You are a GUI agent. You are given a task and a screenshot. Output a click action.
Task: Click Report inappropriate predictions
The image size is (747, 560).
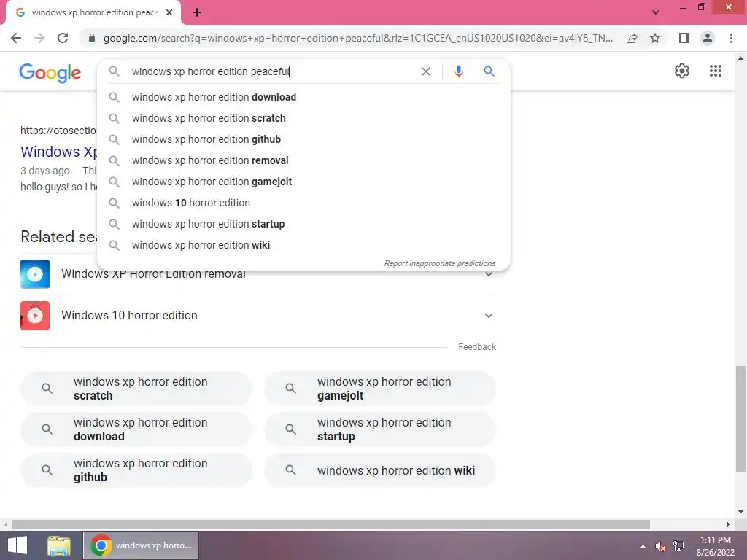(x=440, y=263)
